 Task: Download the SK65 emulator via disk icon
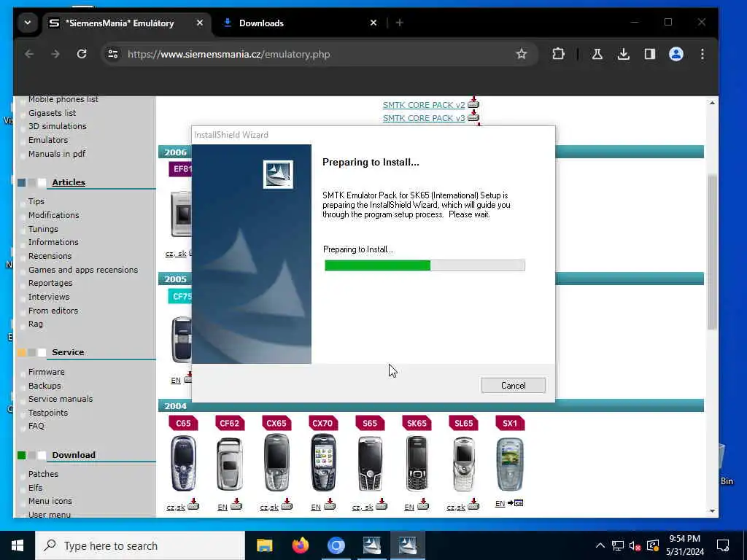pyautogui.click(x=423, y=504)
